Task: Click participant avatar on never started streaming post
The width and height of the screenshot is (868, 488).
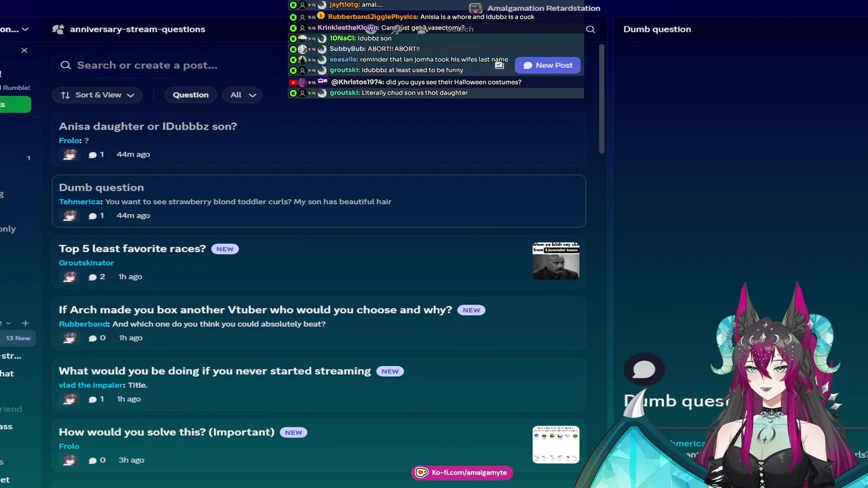Action: coord(70,399)
